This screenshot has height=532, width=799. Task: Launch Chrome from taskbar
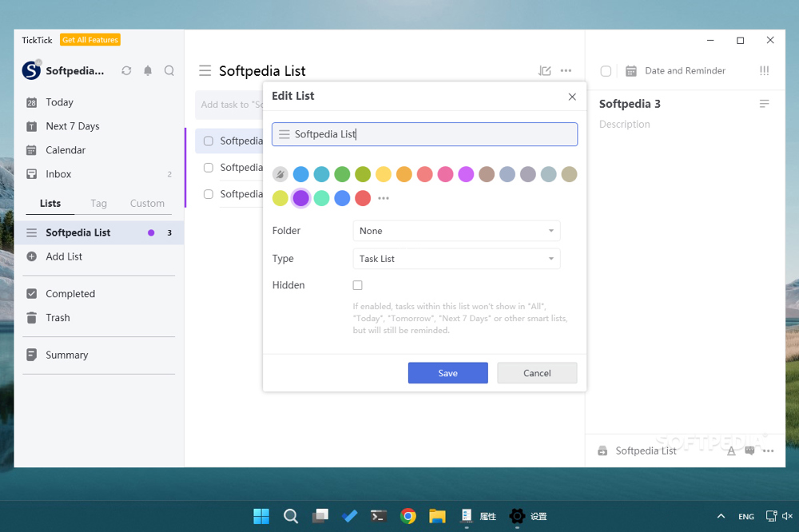(407, 516)
